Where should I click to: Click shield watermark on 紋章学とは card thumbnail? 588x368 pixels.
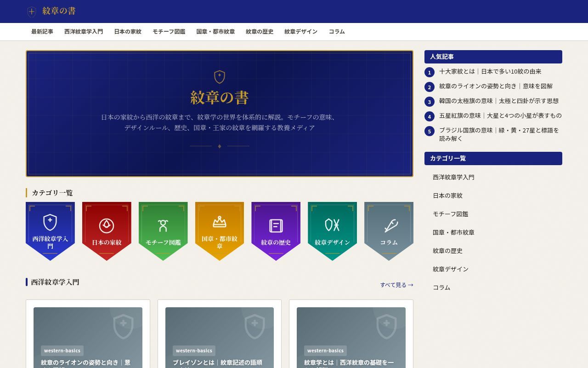[386, 326]
